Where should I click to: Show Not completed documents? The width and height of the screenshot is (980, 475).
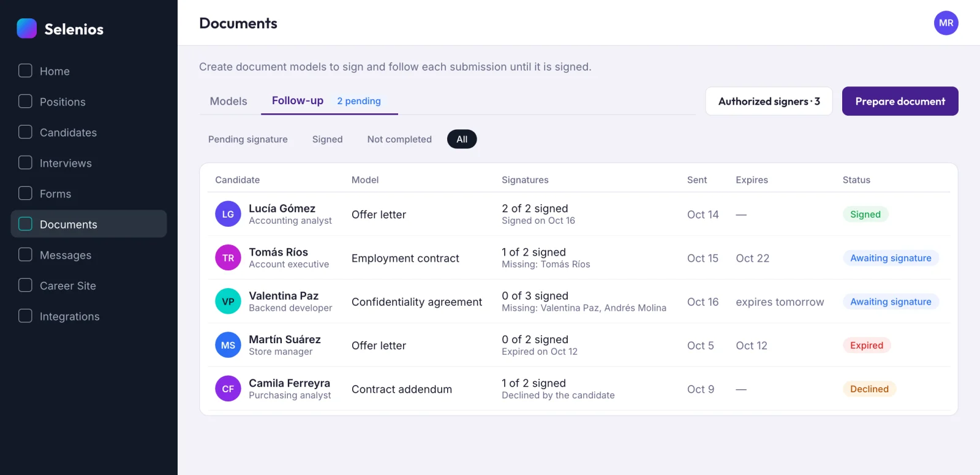pos(399,139)
